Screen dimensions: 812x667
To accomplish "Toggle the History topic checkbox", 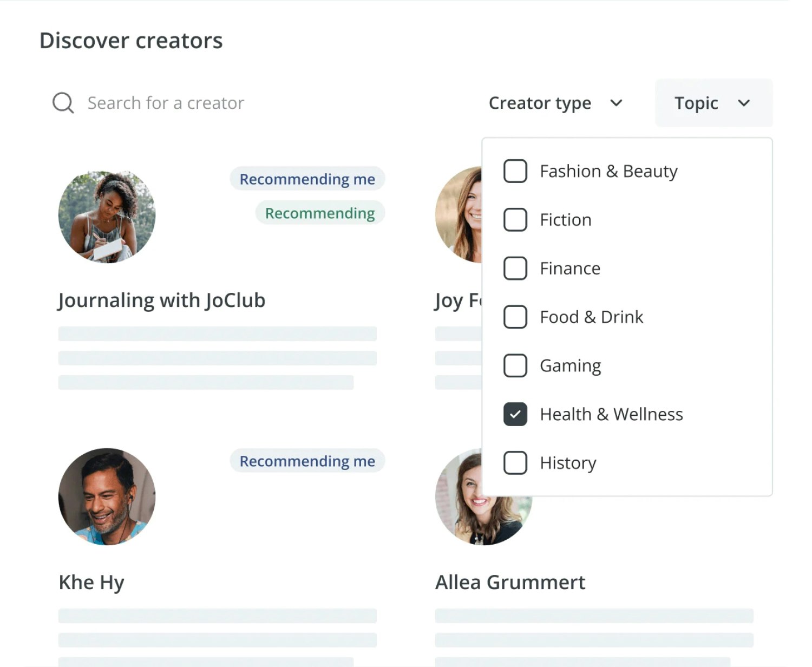I will pos(515,463).
